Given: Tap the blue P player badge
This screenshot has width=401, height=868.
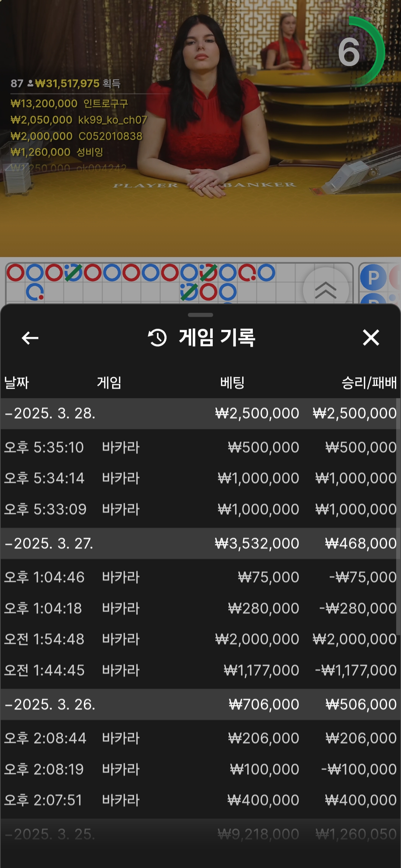Looking at the screenshot, I should pyautogui.click(x=373, y=277).
